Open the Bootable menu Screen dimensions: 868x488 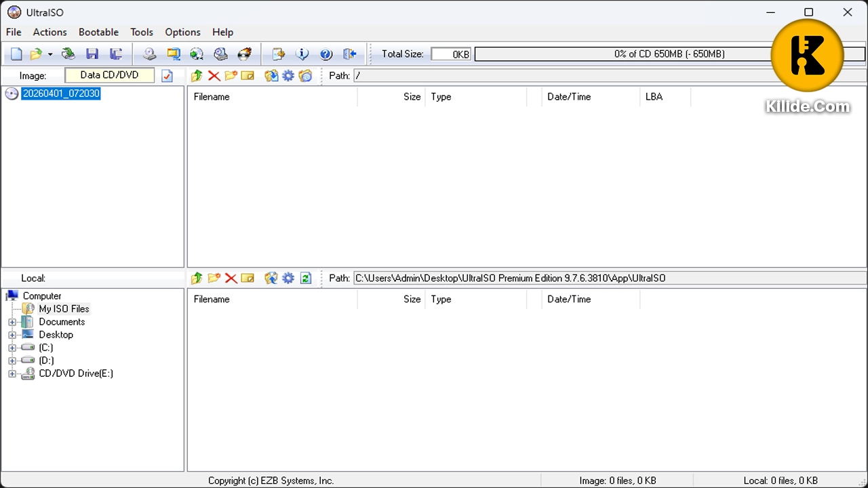(x=98, y=32)
